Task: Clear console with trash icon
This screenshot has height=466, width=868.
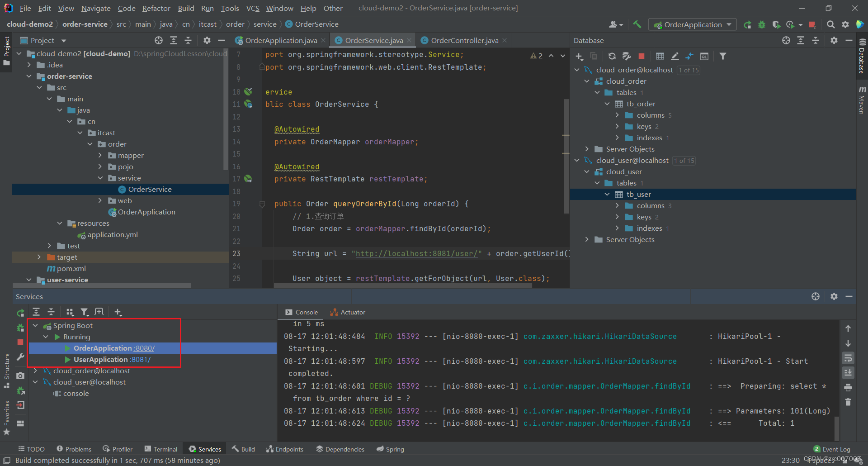Action: [x=848, y=402]
